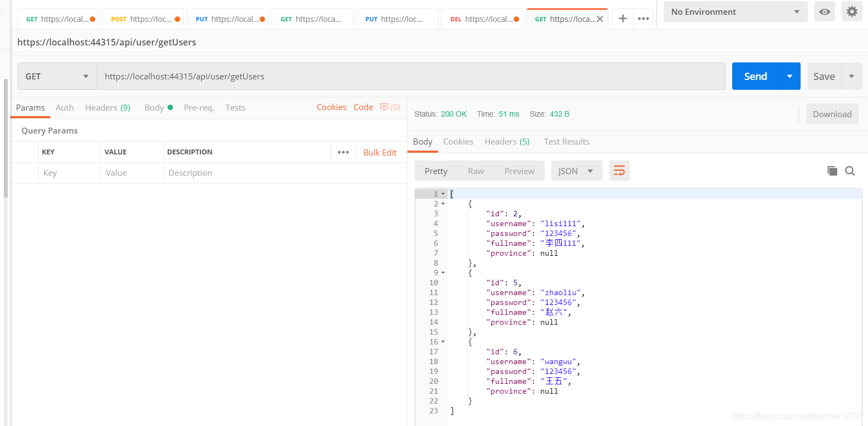Click the 432 B response size
Screen dimensions: 868x426
559,114
